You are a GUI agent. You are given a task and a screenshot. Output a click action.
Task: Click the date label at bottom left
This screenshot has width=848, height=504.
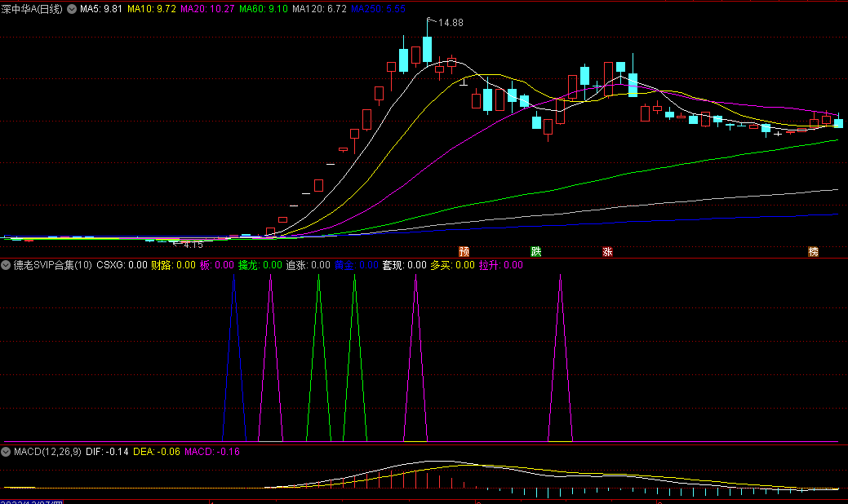[33, 501]
